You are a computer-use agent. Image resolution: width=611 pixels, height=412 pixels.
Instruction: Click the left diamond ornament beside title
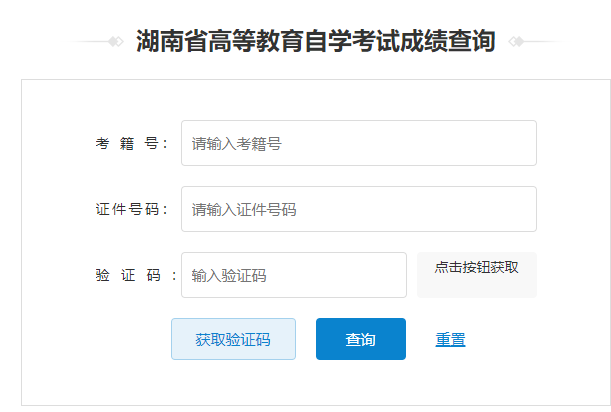pyautogui.click(x=116, y=41)
